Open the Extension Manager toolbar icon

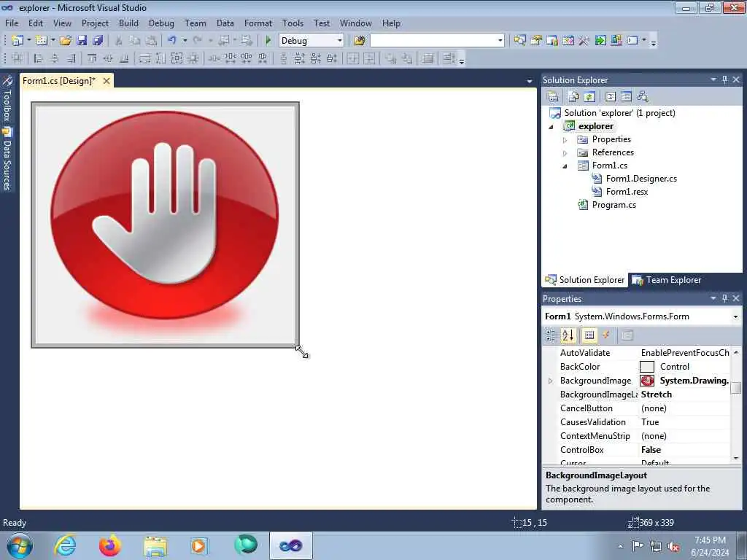(x=616, y=41)
